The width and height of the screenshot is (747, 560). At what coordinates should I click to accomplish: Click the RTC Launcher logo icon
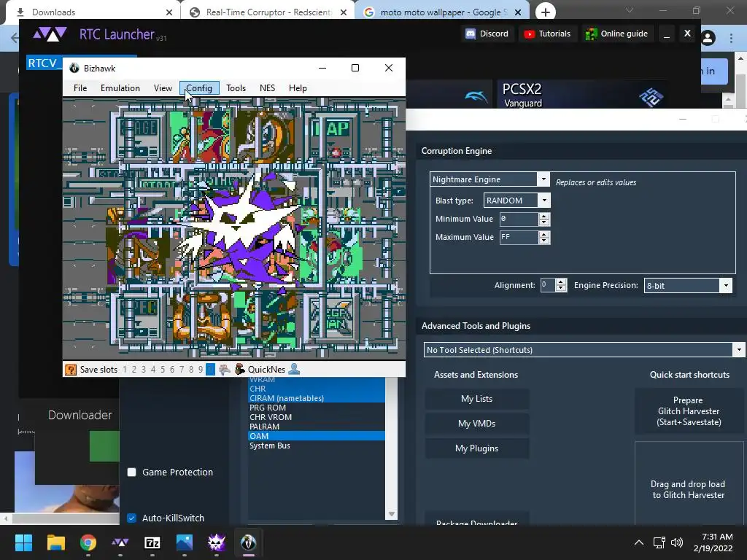[50, 34]
